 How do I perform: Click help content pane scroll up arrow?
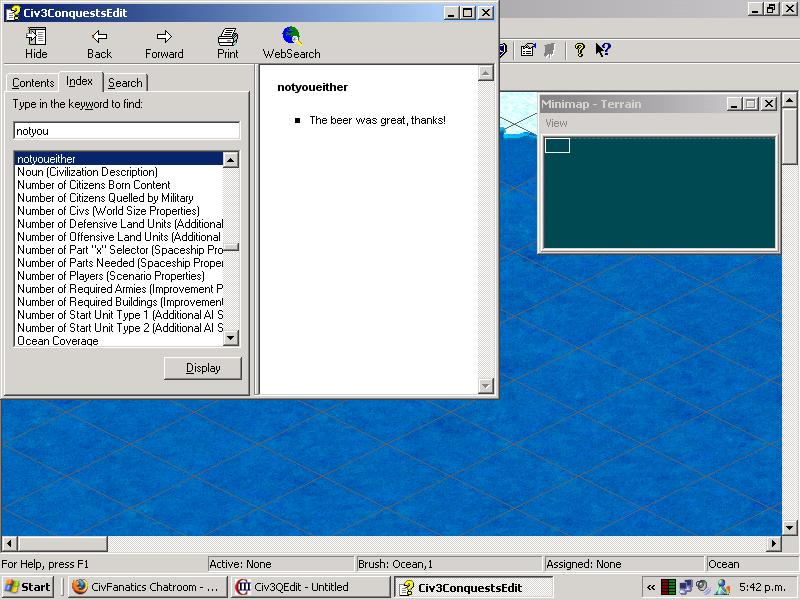pos(486,73)
